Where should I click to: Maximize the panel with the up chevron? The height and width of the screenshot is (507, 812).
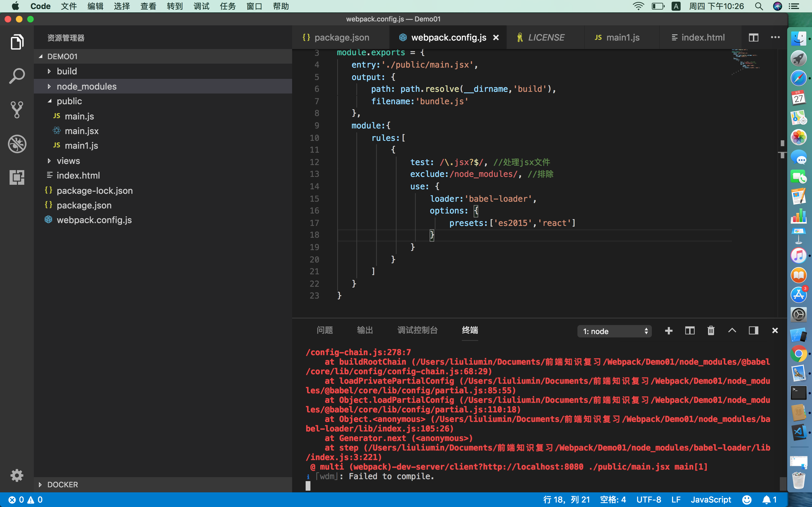732,331
